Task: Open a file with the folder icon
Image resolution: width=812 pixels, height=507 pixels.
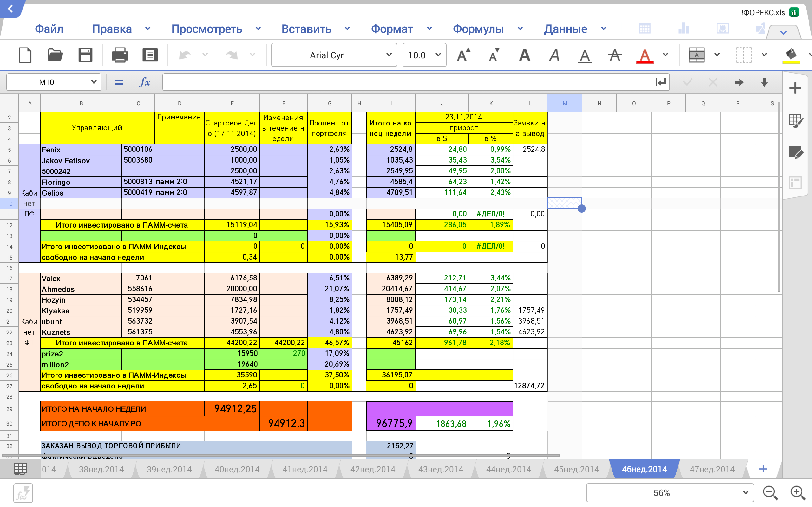Action: coord(55,55)
